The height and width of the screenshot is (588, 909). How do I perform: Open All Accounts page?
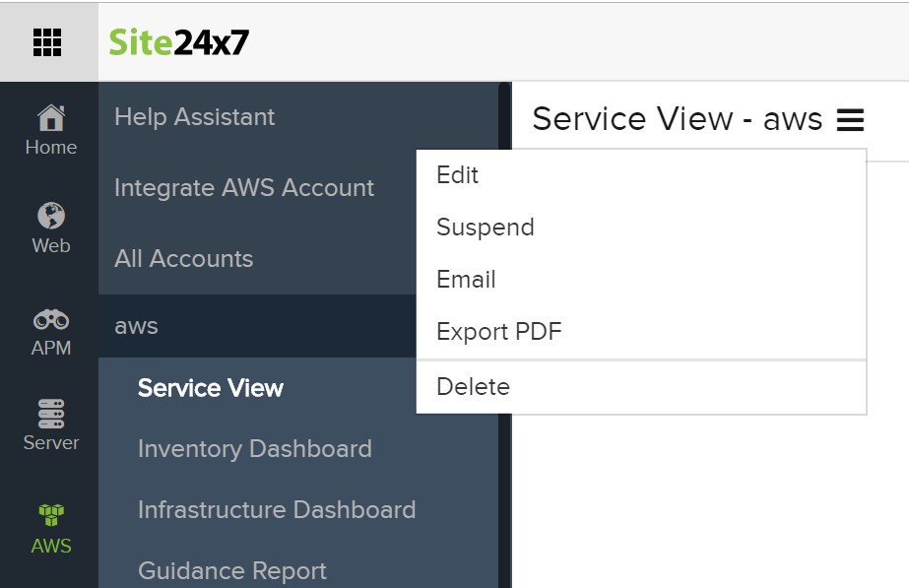coord(183,259)
